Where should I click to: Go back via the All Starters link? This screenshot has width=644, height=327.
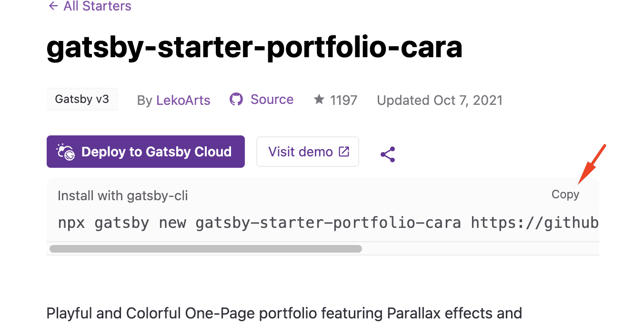(x=97, y=6)
